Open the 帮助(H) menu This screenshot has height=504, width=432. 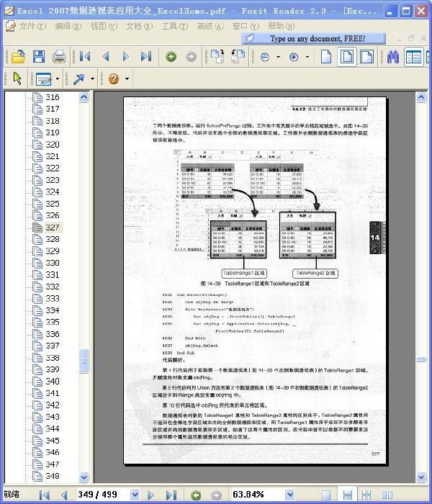[281, 26]
